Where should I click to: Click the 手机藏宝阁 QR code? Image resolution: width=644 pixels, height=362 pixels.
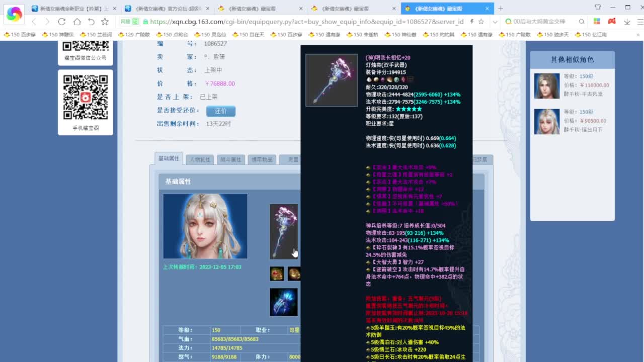pyautogui.click(x=86, y=98)
